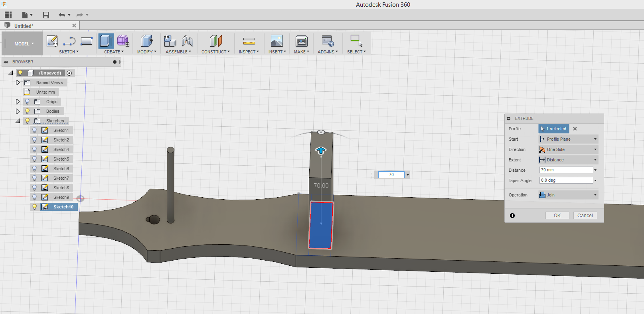
Task: Open the SKETCH menu
Action: [x=69, y=52]
